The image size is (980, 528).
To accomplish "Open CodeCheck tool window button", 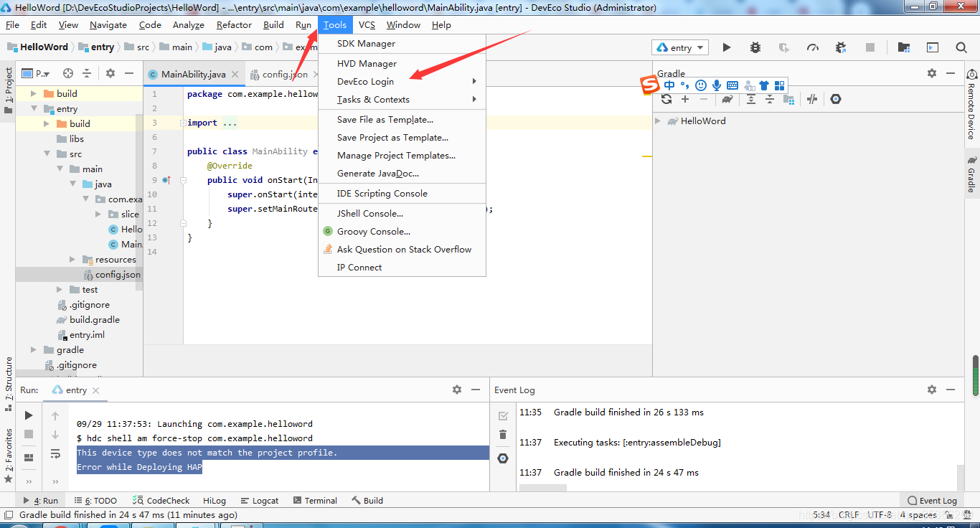I will point(161,501).
